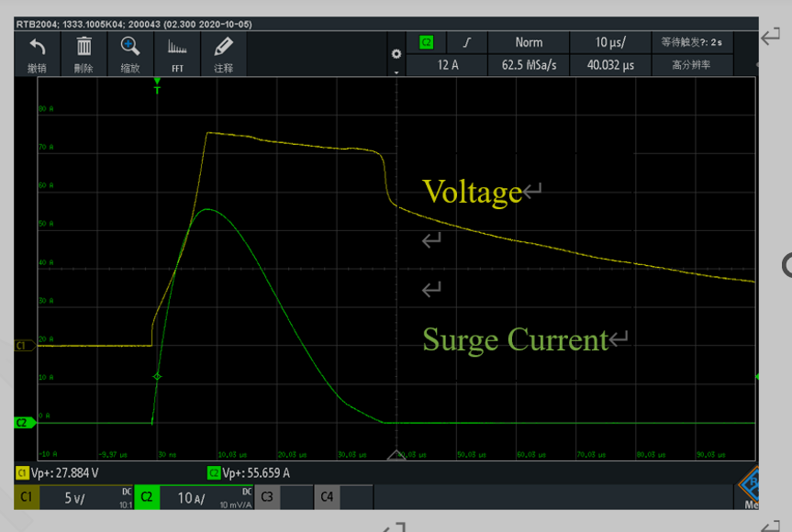Click the Undo (撤销) arrow icon
Screen dimensions: 792x532
coord(38,47)
